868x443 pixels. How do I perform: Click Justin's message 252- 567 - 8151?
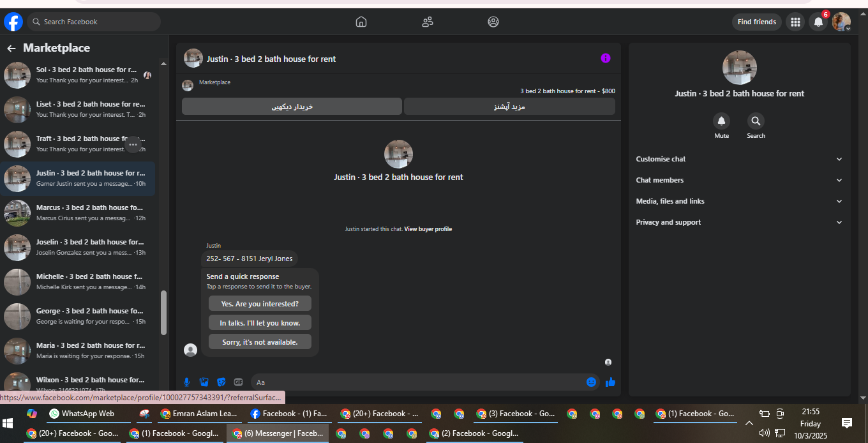249,259
